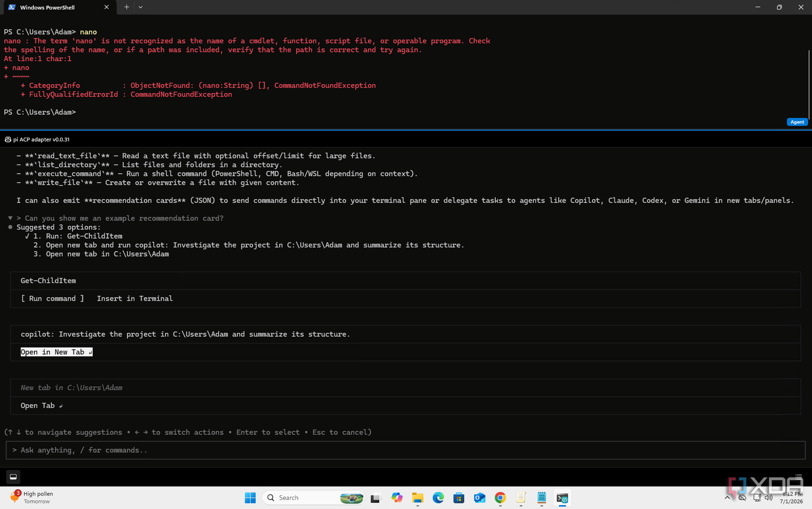Viewport: 812px width, 509px height.
Task: Click the OneDrive cloud tray icon
Action: (742, 498)
